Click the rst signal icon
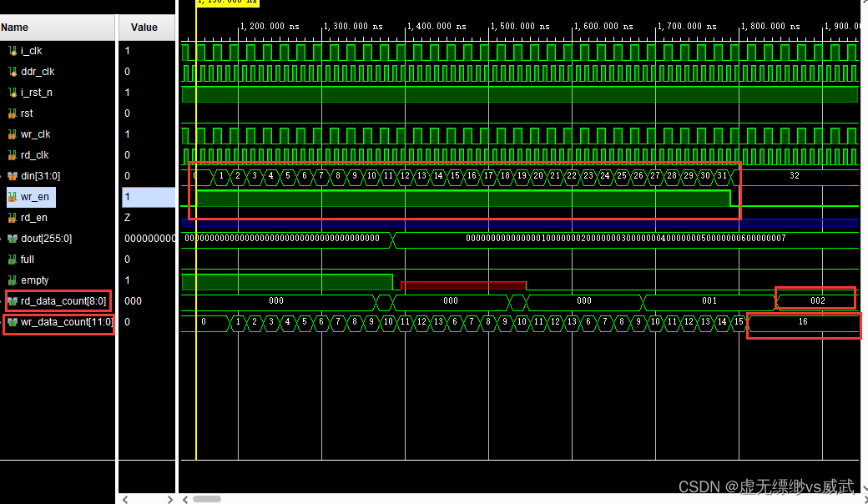868x504 pixels. click(x=13, y=113)
